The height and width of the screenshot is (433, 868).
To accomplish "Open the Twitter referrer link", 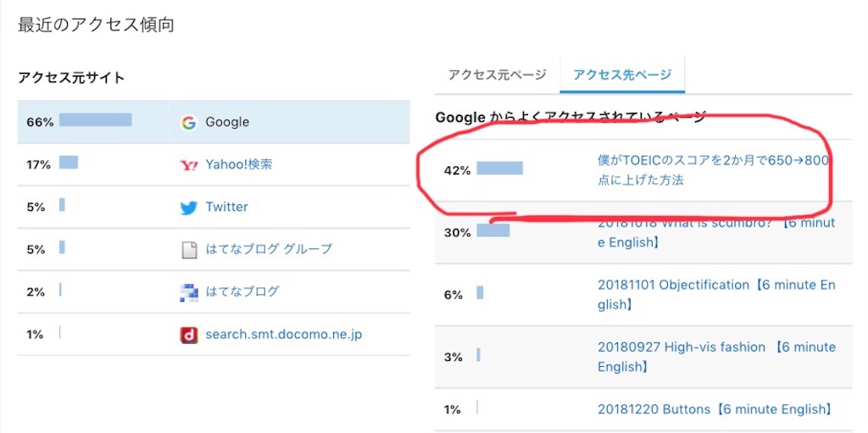I will pyautogui.click(x=227, y=207).
